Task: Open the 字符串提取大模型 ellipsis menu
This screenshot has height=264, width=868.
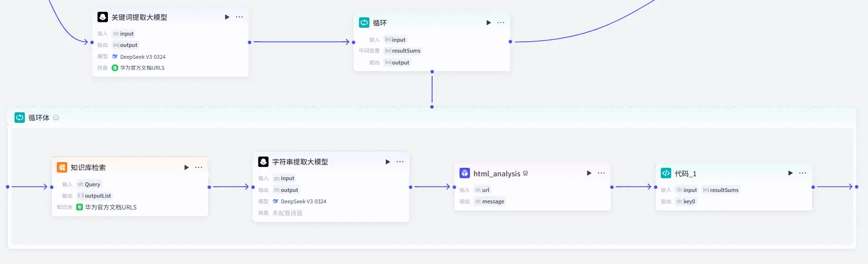Action: coord(400,162)
